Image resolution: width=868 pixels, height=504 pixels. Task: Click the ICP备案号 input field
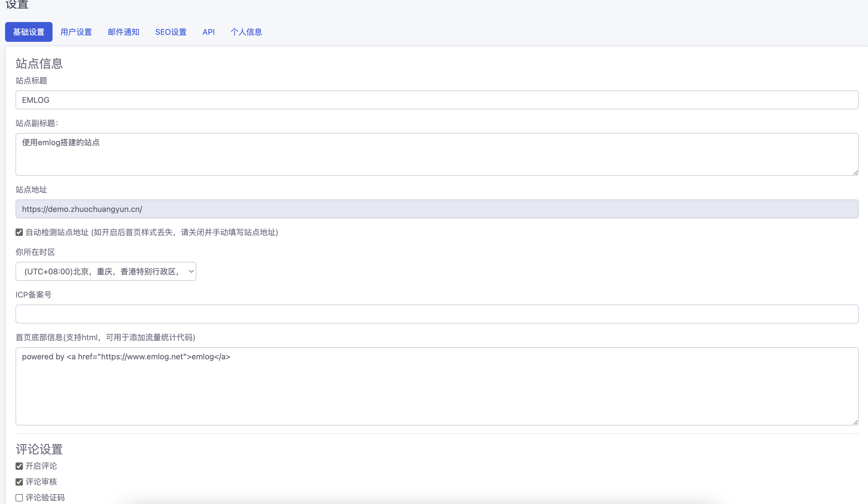437,314
